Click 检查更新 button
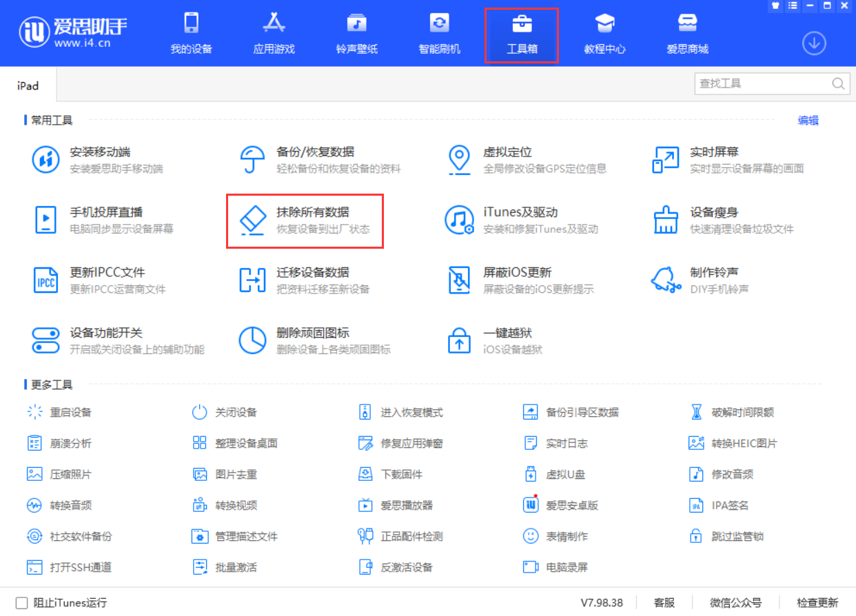Image resolution: width=856 pixels, height=616 pixels. (x=818, y=603)
